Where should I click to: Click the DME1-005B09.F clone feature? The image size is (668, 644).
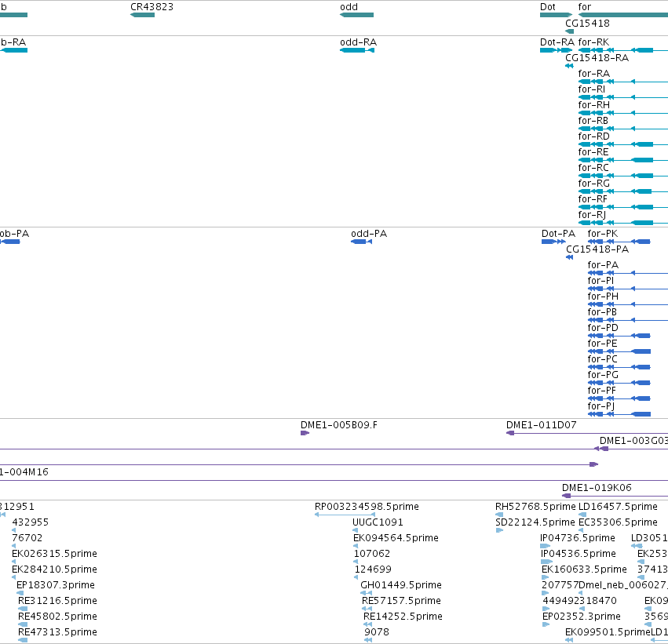coord(305,433)
